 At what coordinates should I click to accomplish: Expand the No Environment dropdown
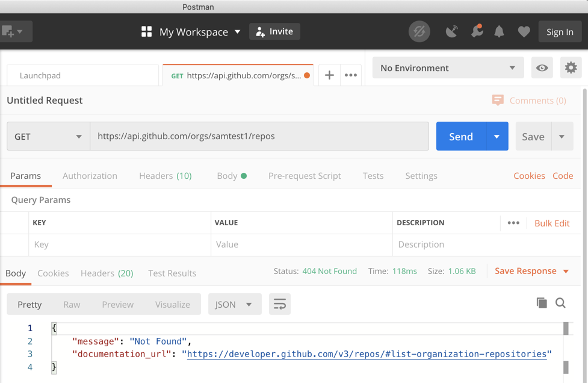coord(448,68)
